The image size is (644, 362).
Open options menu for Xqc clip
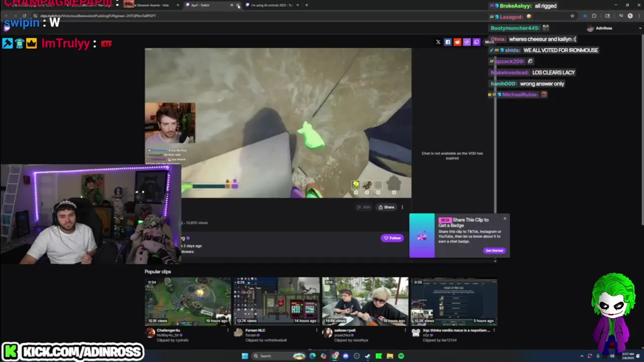pyautogui.click(x=494, y=330)
